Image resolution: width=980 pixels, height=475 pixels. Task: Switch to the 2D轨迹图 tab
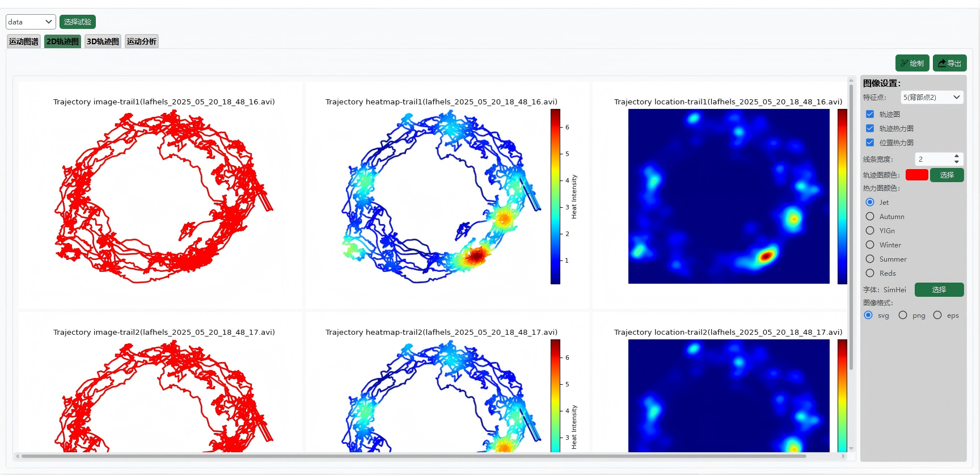coord(63,41)
